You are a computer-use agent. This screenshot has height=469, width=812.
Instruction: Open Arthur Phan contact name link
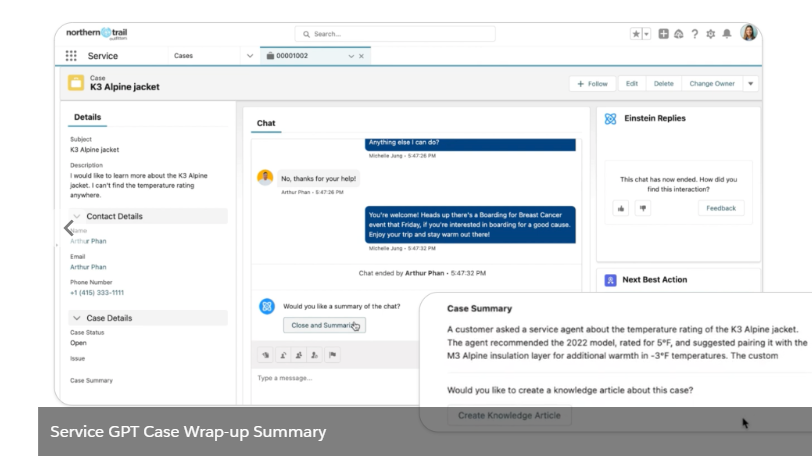[x=88, y=241]
